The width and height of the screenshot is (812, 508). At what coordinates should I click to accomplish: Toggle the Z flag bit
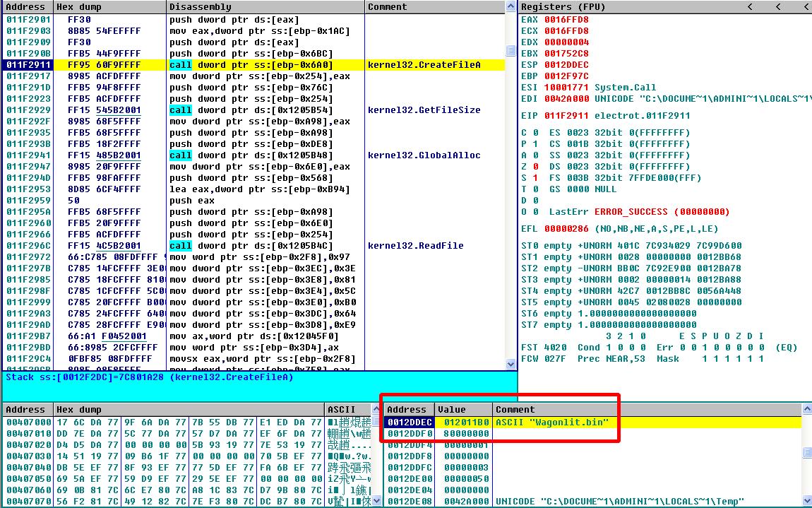point(535,167)
